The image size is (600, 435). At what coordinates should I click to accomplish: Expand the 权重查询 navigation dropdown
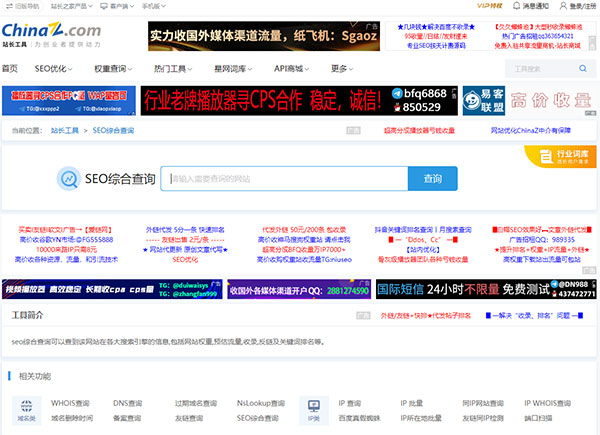tap(113, 68)
